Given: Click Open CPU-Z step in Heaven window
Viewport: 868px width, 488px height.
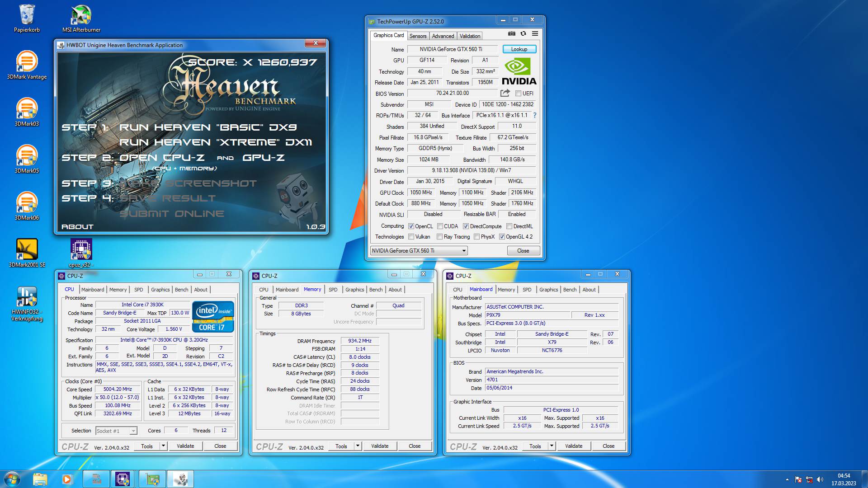Looking at the screenshot, I should [x=162, y=158].
